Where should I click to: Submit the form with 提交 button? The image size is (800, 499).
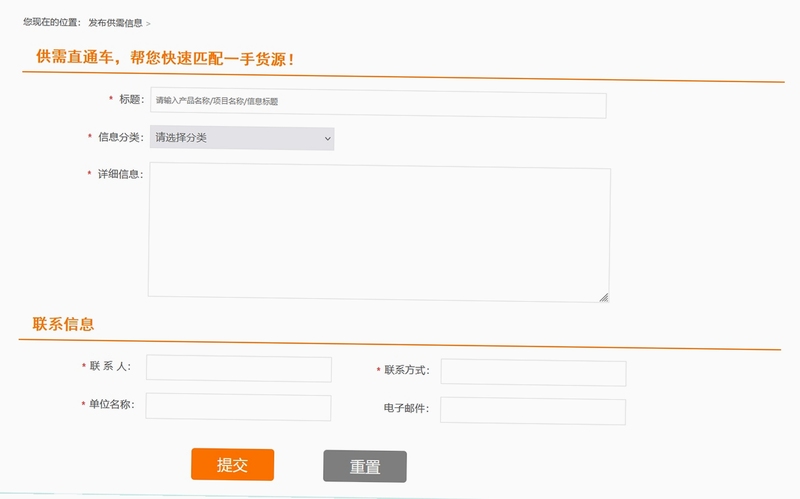click(x=233, y=464)
